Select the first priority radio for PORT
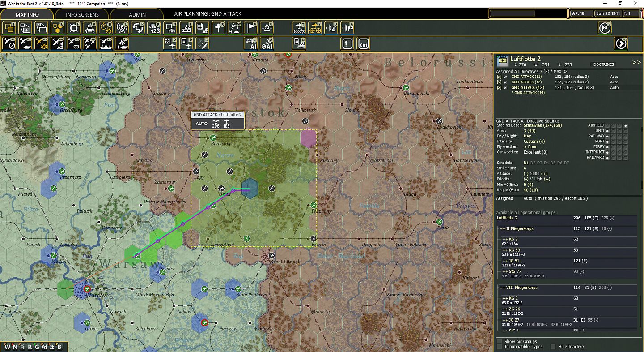The image size is (644, 352). pos(608,142)
